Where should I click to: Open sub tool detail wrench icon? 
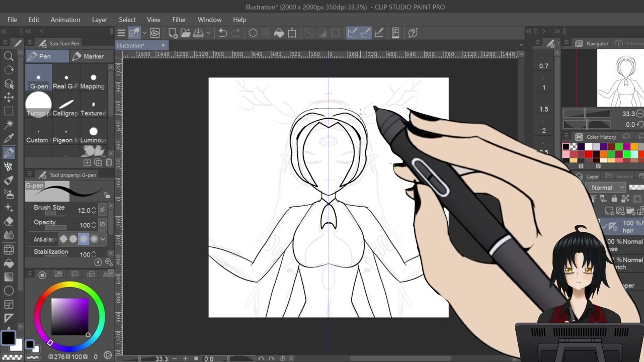pos(108,262)
